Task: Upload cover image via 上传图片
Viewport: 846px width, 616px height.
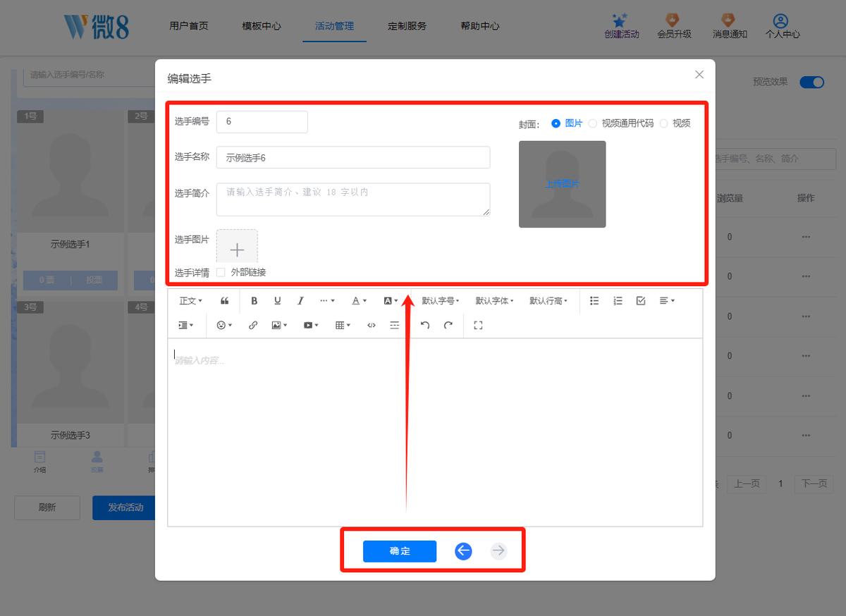Action: 562,184
